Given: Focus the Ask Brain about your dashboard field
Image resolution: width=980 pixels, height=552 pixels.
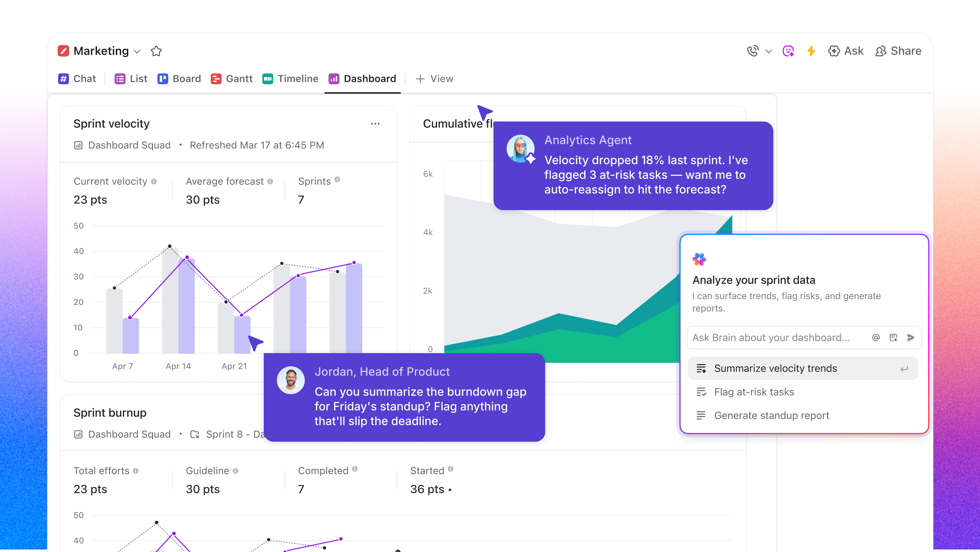Looking at the screenshot, I should (x=804, y=338).
